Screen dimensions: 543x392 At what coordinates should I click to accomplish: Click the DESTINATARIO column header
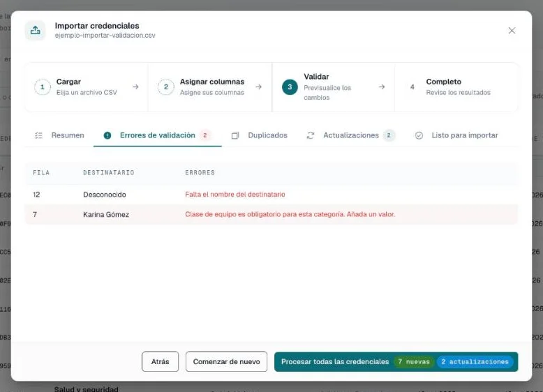(108, 173)
